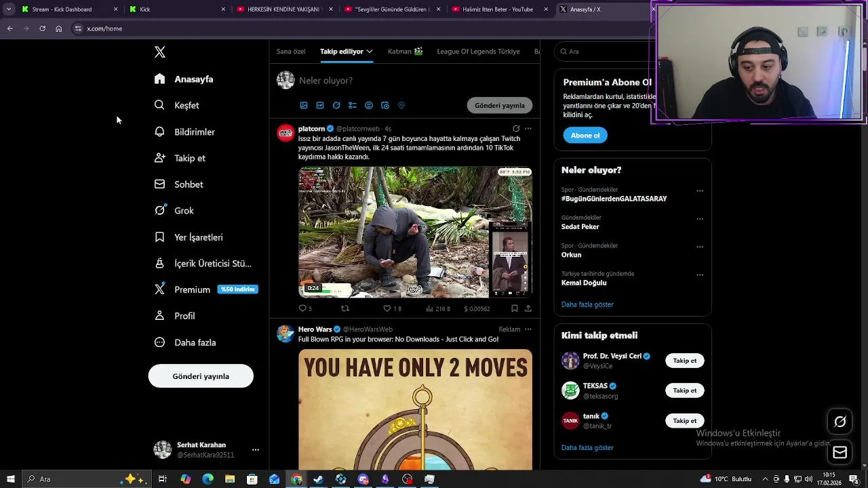The width and height of the screenshot is (868, 488).
Task: Share the platcorn post
Action: tap(528, 308)
